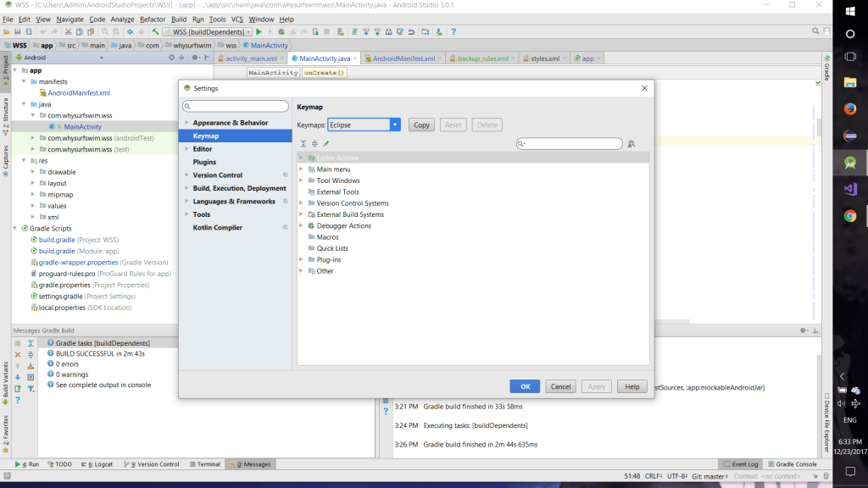
Task: Expand the Main menu keymap node
Action: coord(301,169)
